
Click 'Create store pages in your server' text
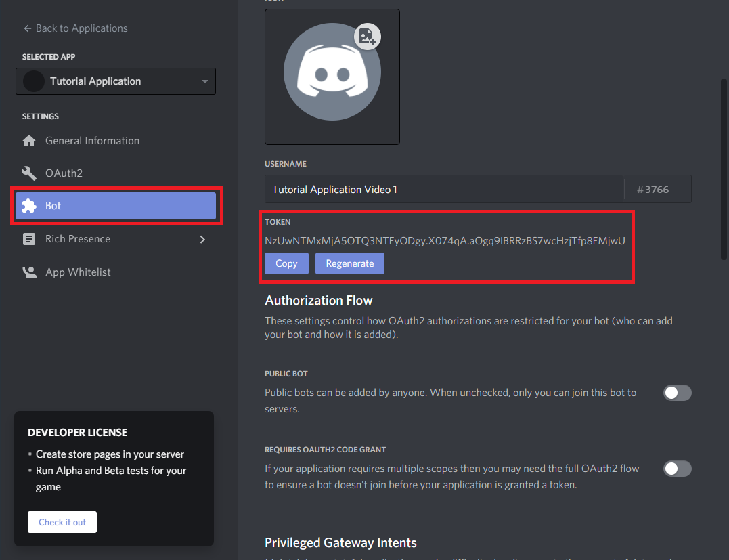click(110, 454)
